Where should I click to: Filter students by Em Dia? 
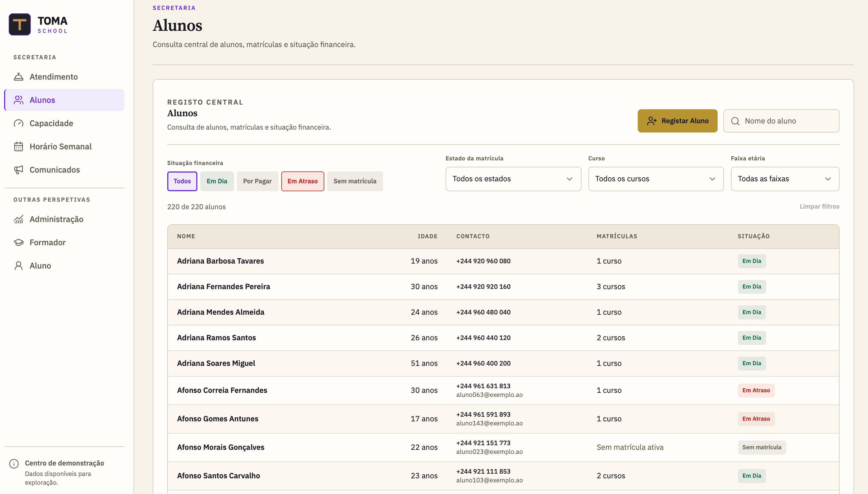pos(217,181)
